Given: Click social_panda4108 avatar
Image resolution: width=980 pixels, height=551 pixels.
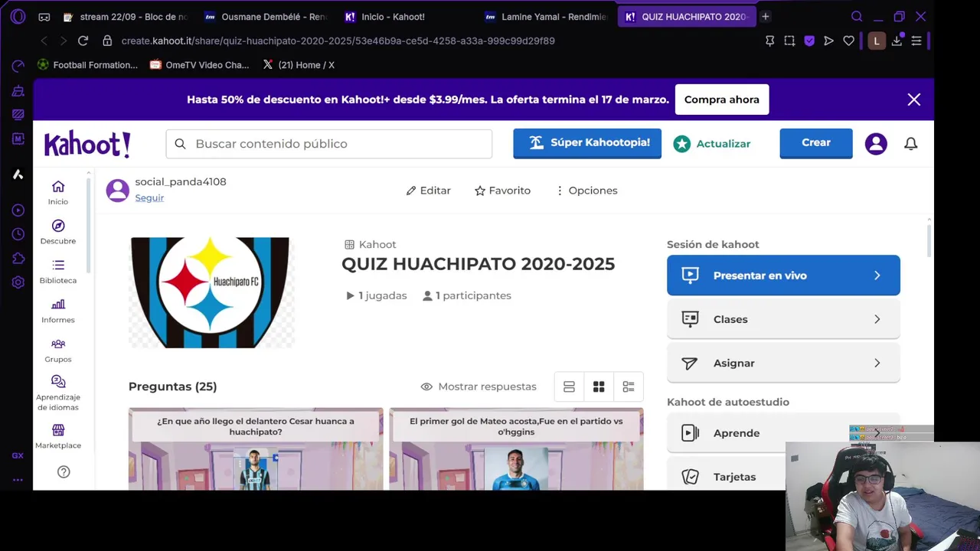Looking at the screenshot, I should (118, 190).
